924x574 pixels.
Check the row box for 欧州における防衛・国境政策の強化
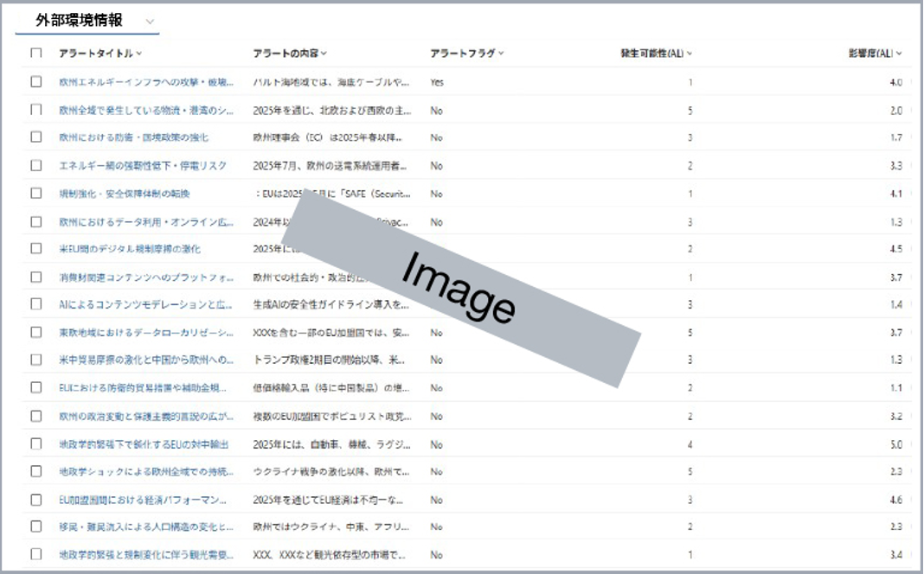[x=36, y=137]
